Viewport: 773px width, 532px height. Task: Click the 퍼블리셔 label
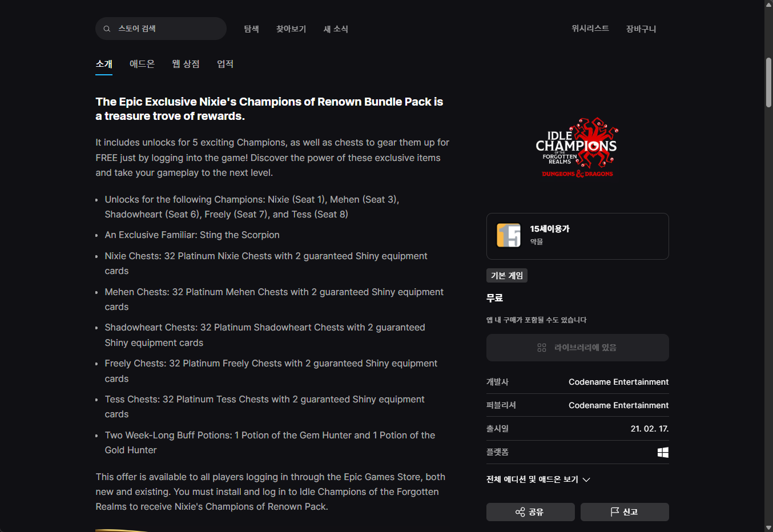point(501,405)
